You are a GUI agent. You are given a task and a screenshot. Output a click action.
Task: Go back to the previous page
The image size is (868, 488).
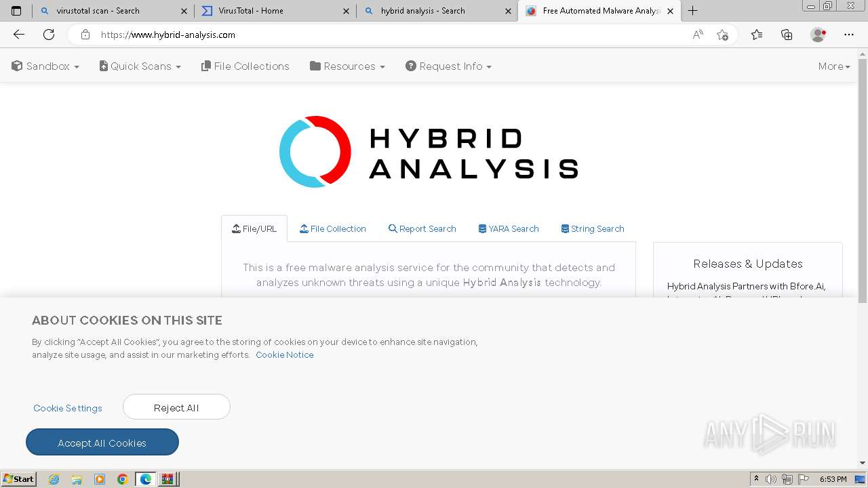click(19, 35)
